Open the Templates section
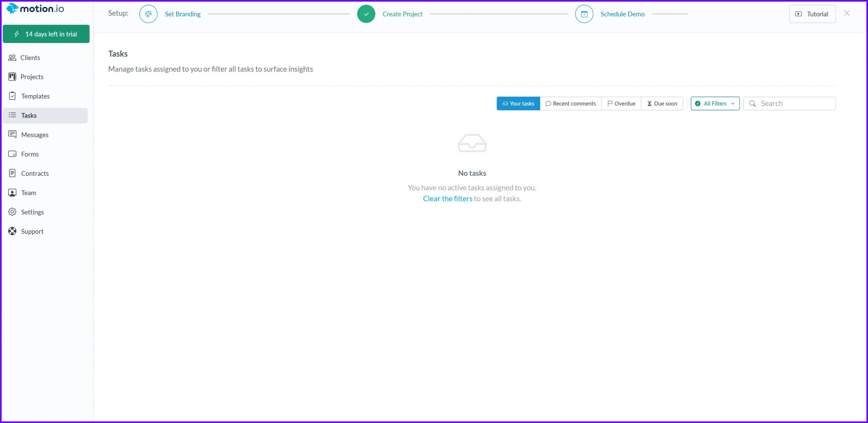The width and height of the screenshot is (868, 423). click(x=35, y=96)
